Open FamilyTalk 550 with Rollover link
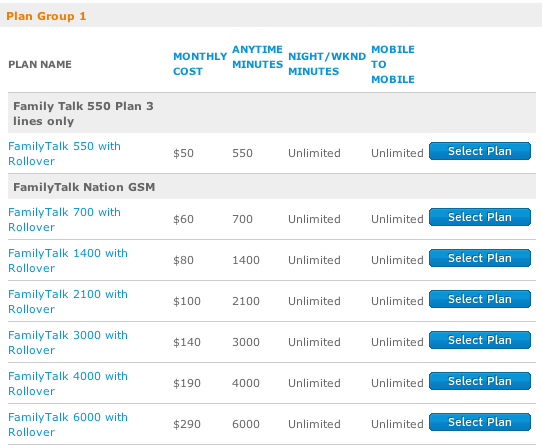Screen dimensions: 542x448 click(x=64, y=153)
